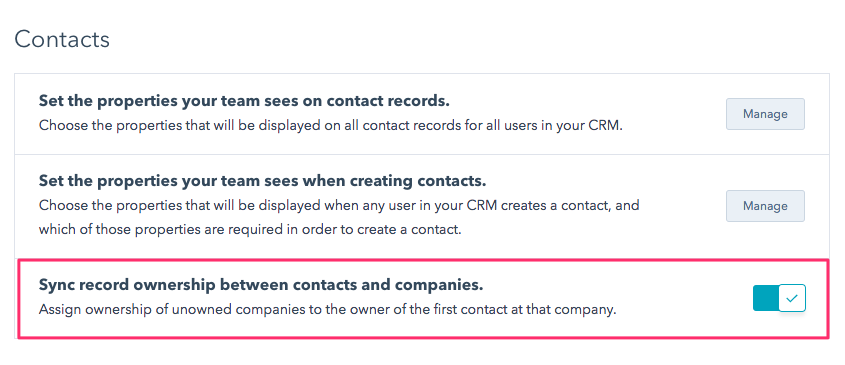The image size is (845, 365).
Task: Click the phrase 'required in order to create a contact'
Action: 366,230
